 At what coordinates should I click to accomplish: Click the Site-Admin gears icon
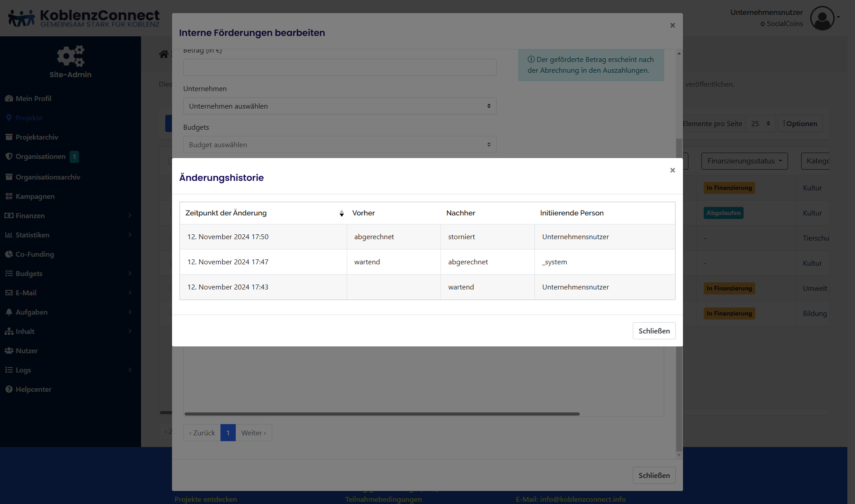tap(71, 56)
